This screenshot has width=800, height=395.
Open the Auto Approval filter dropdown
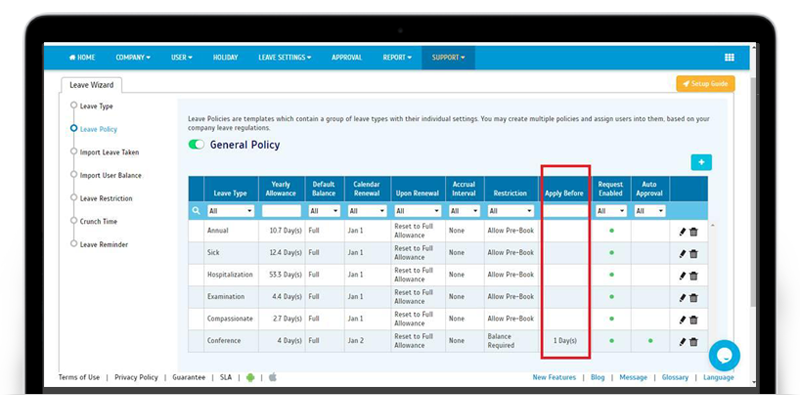tap(651, 211)
